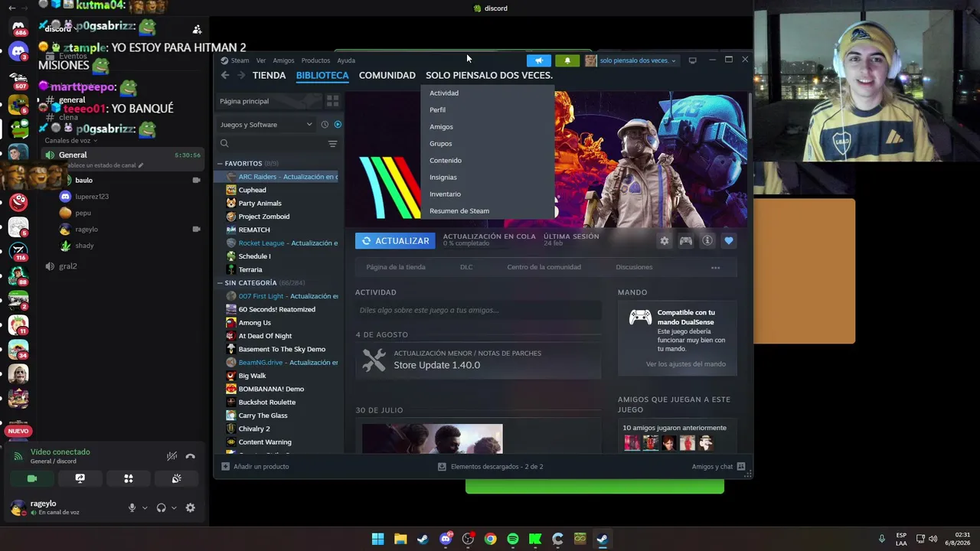Open Discord soundboard button
The height and width of the screenshot is (551, 980).
176,478
